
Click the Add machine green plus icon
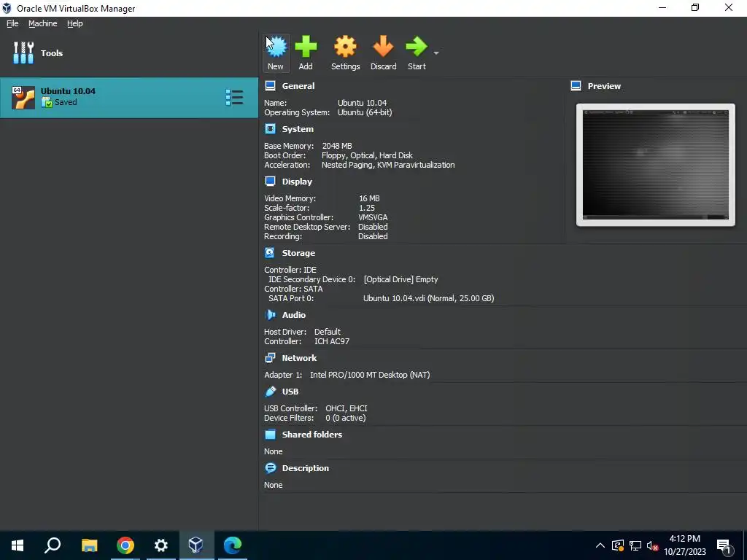pos(306,47)
